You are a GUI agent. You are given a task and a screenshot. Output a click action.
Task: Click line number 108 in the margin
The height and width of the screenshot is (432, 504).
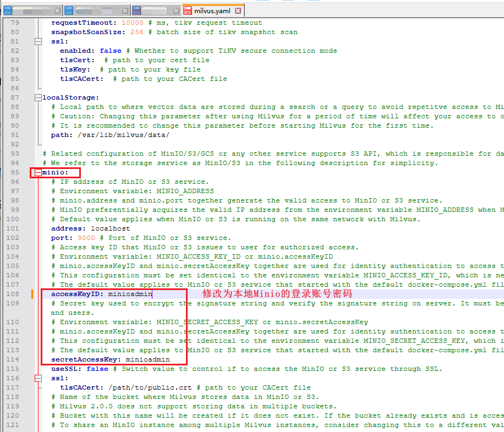[x=13, y=294]
